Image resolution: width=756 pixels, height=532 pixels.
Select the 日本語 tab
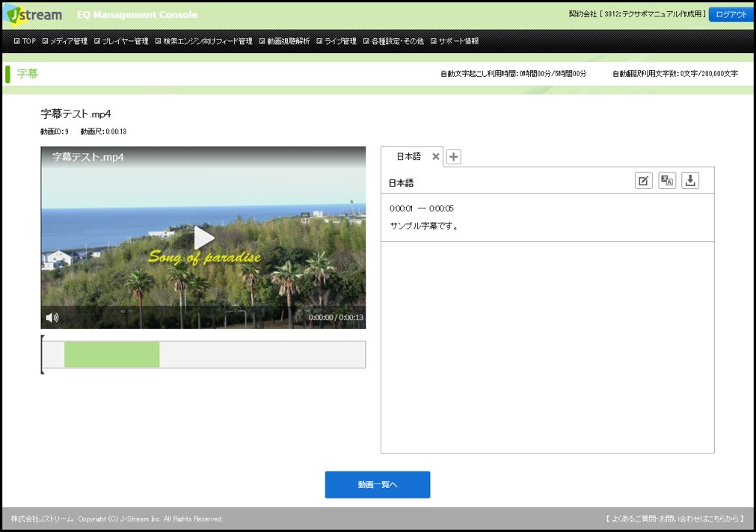click(409, 157)
